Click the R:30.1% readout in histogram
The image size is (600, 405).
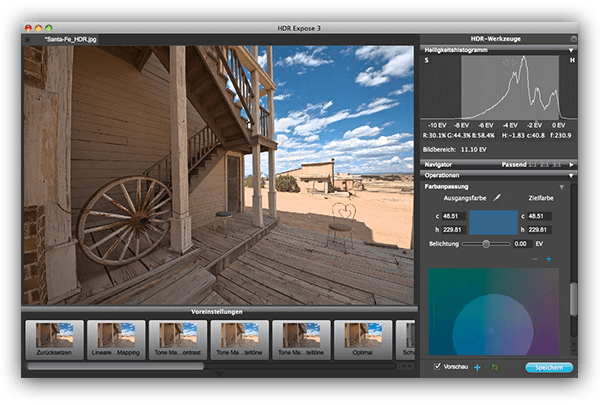(434, 136)
